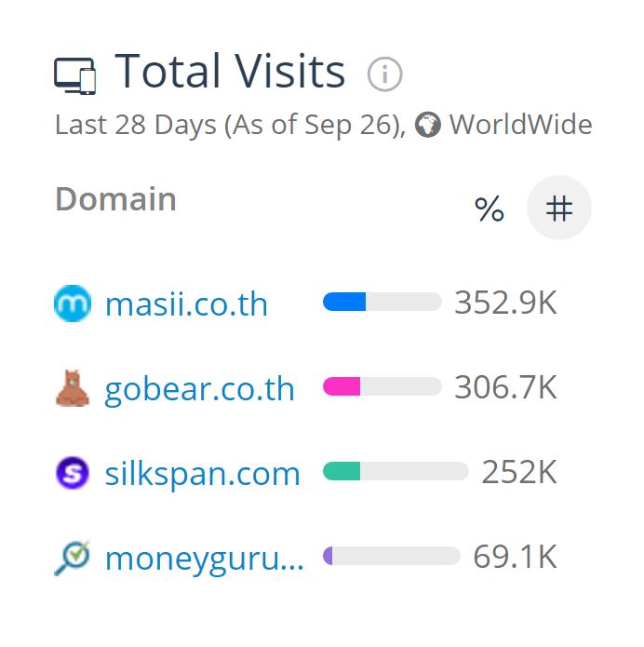Open the masii.co.th domain link

click(x=186, y=304)
